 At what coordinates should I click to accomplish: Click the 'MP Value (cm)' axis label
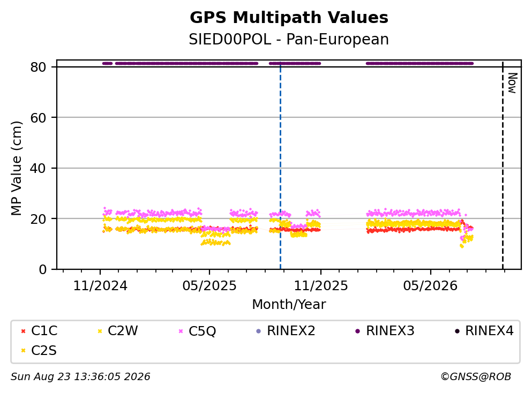tap(16, 168)
